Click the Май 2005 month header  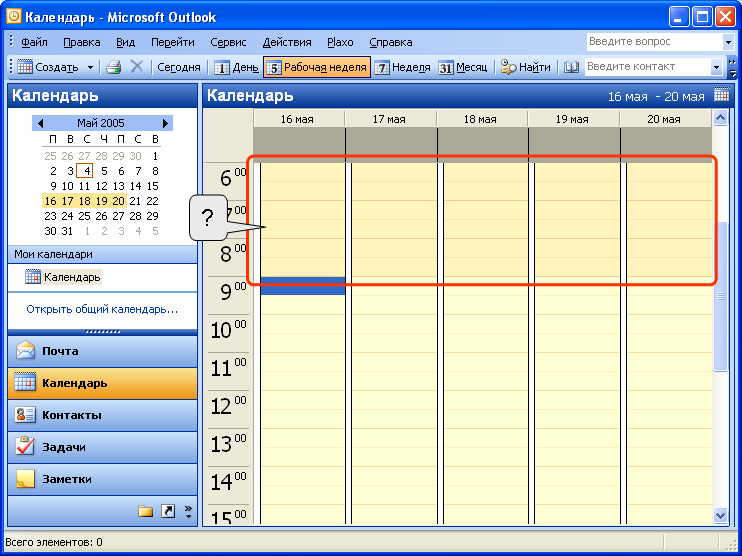coord(101,123)
